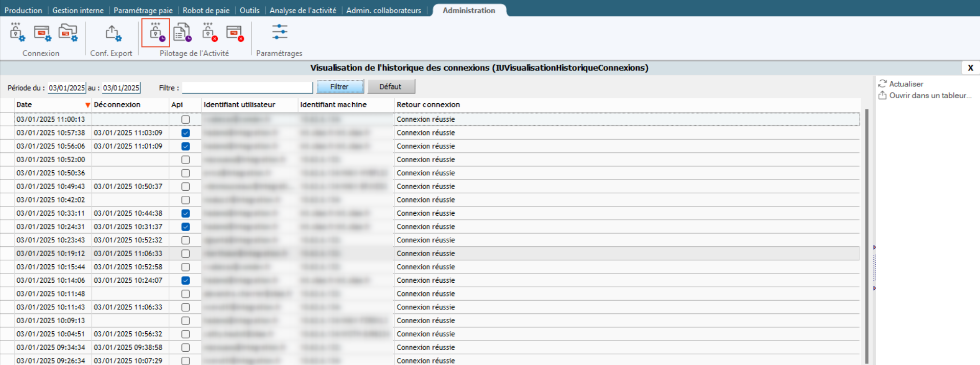This screenshot has height=365, width=980.
Task: Collapse side panel using upper splitter arrow
Action: (874, 247)
